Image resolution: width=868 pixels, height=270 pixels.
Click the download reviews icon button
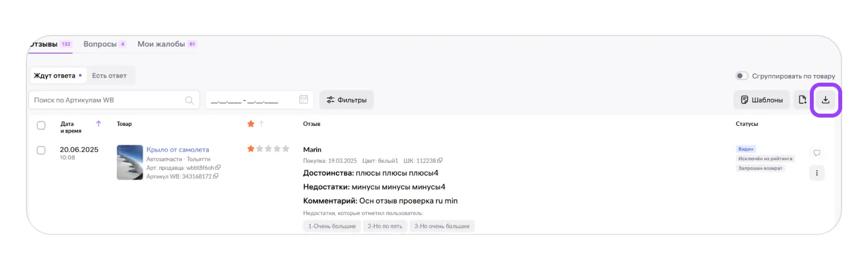pos(825,100)
